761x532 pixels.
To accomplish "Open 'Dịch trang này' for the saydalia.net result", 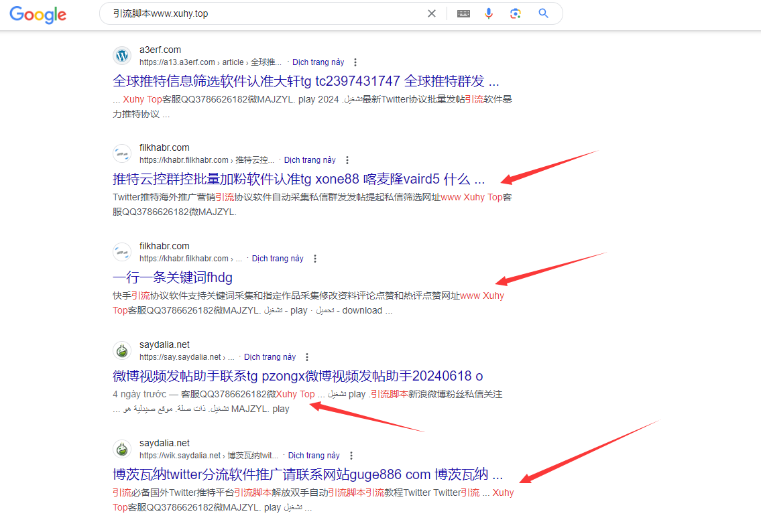I will coord(270,357).
